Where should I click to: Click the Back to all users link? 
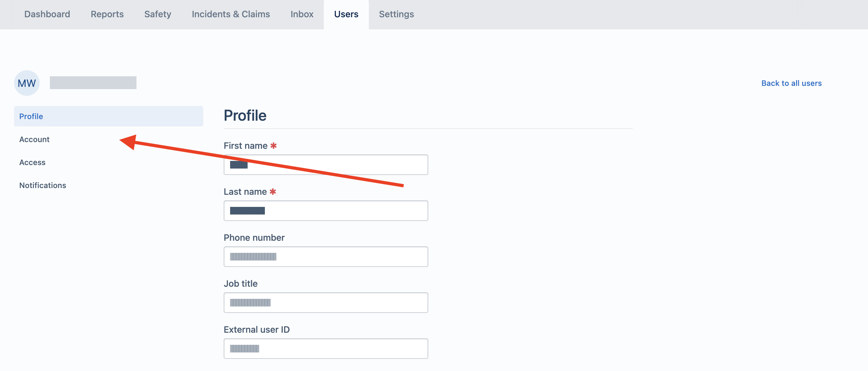coord(792,83)
